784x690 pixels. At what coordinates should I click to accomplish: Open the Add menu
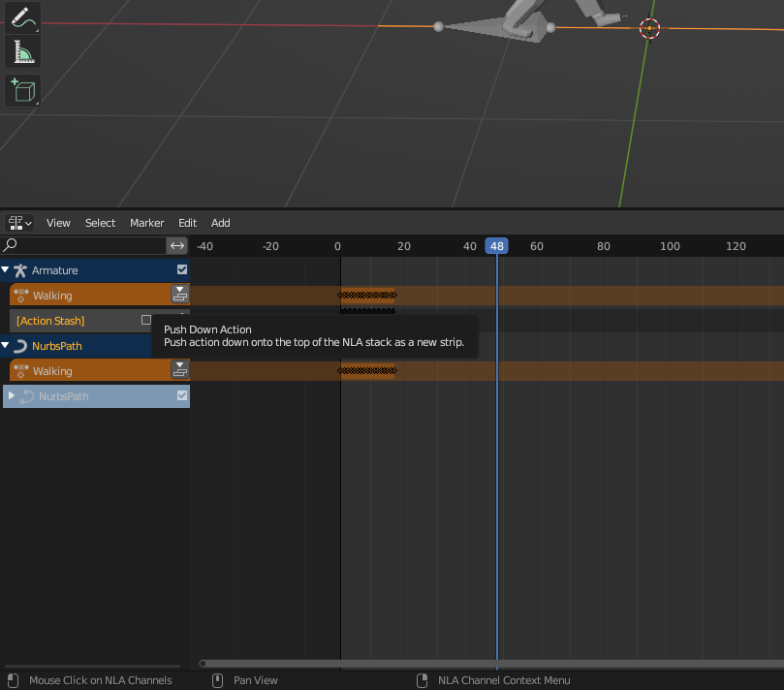pyautogui.click(x=221, y=223)
